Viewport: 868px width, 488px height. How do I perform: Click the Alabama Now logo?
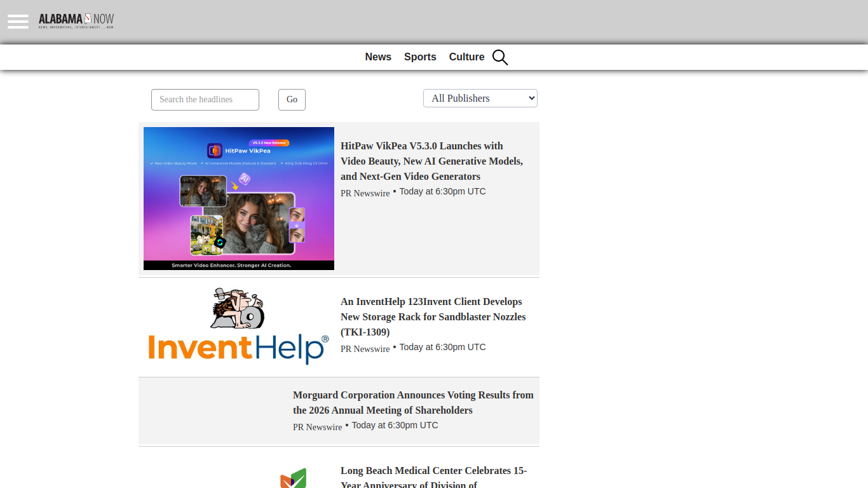point(76,21)
